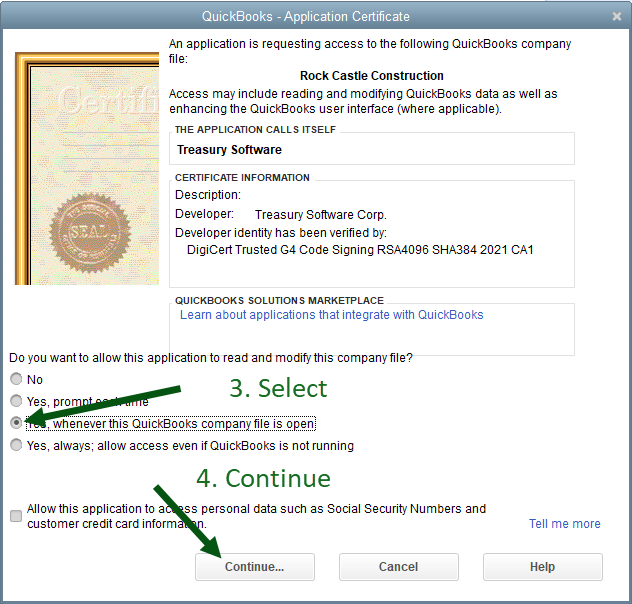Click the Cancel button
The height and width of the screenshot is (604, 632).
399,567
